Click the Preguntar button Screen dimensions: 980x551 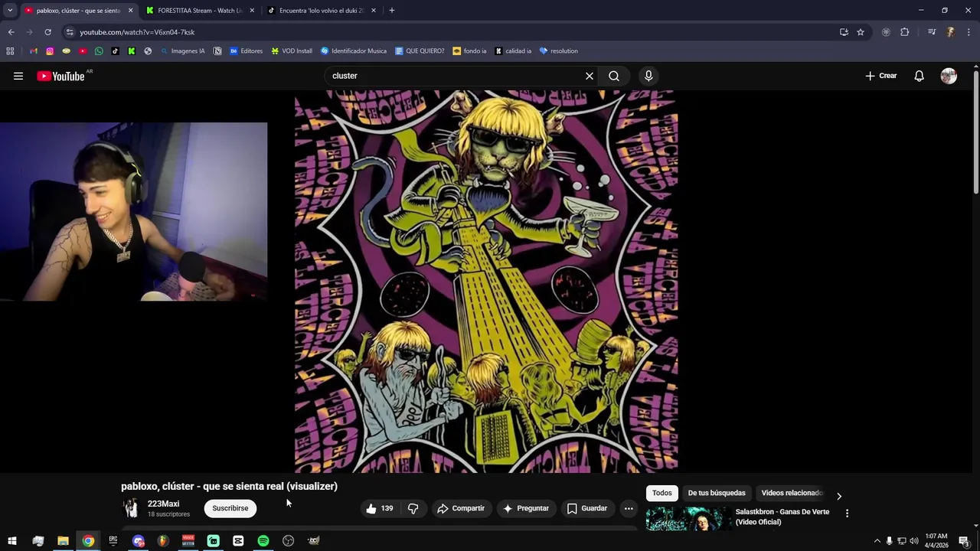[x=526, y=508]
